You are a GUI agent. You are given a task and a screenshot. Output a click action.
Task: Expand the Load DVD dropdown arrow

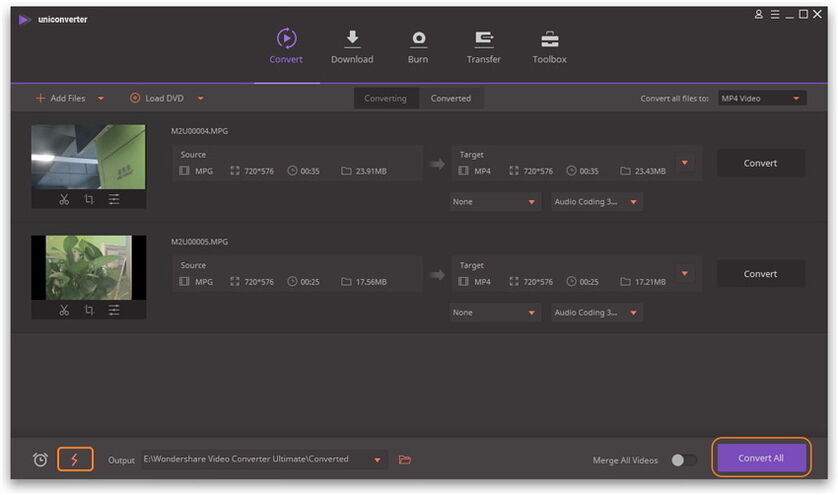(x=200, y=98)
